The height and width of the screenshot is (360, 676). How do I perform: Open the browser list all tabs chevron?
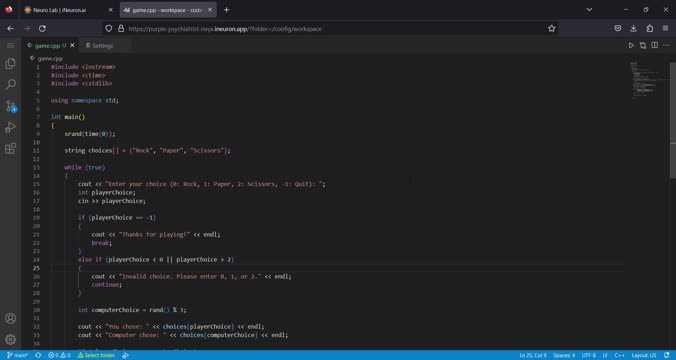click(589, 9)
